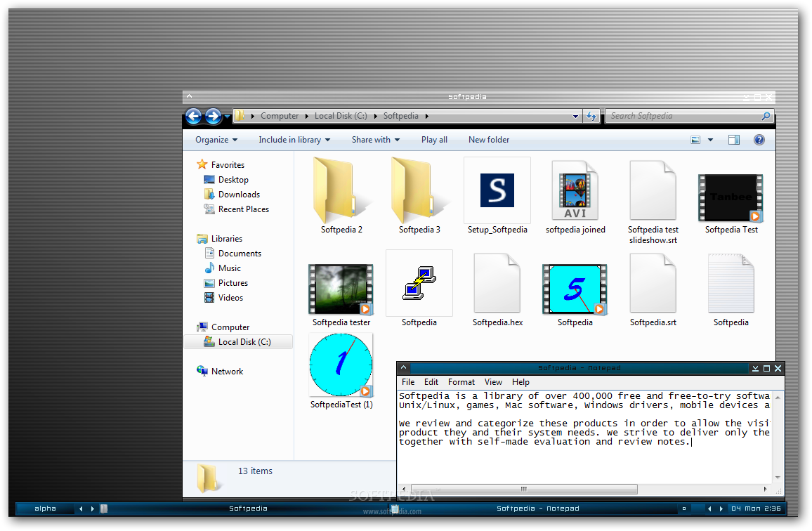Click the Play all button
The image size is (812, 531).
[x=434, y=140]
